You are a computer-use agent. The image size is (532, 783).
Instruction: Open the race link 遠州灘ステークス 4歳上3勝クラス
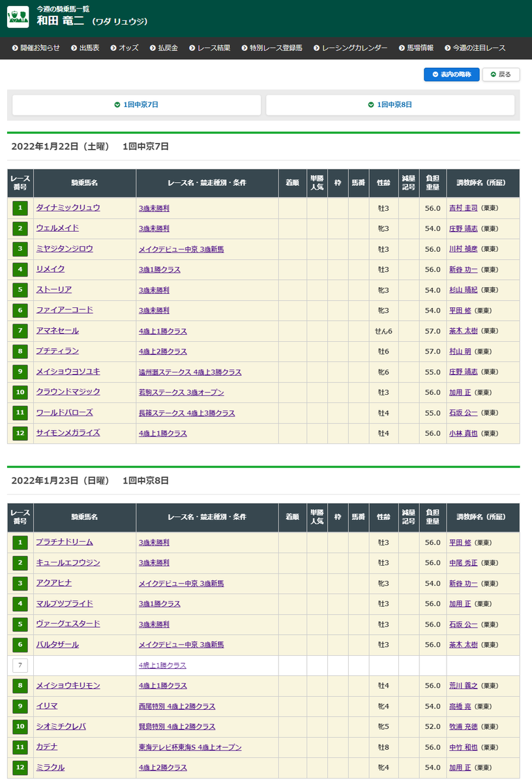[x=190, y=372]
